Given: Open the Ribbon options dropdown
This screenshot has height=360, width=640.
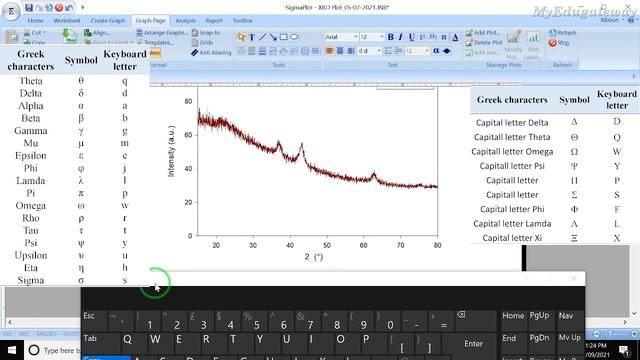Looking at the screenshot, I should pos(612,20).
